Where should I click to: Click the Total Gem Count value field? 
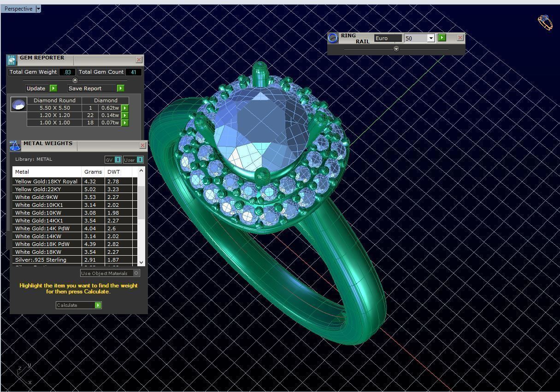click(x=133, y=72)
